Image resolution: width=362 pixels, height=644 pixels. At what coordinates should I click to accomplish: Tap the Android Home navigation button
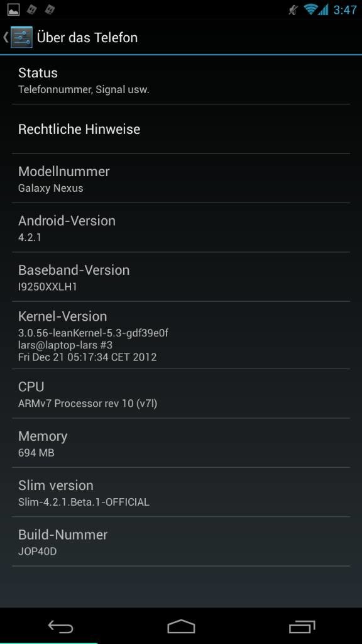pos(181,626)
